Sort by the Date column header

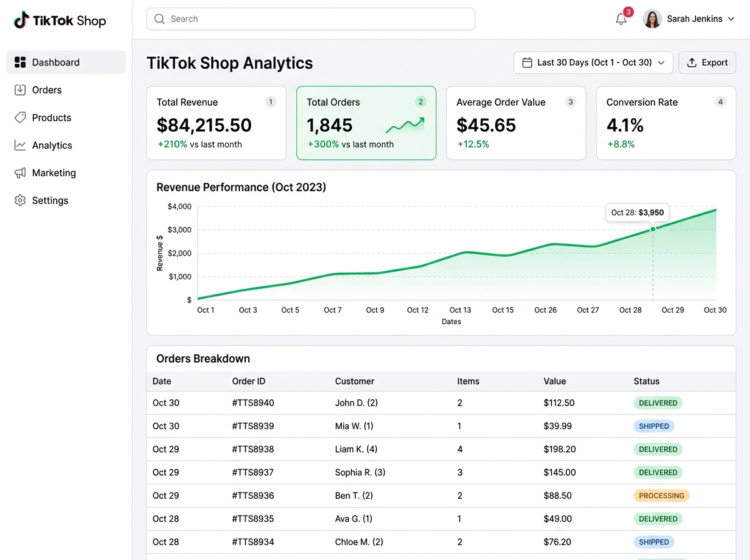click(x=162, y=381)
